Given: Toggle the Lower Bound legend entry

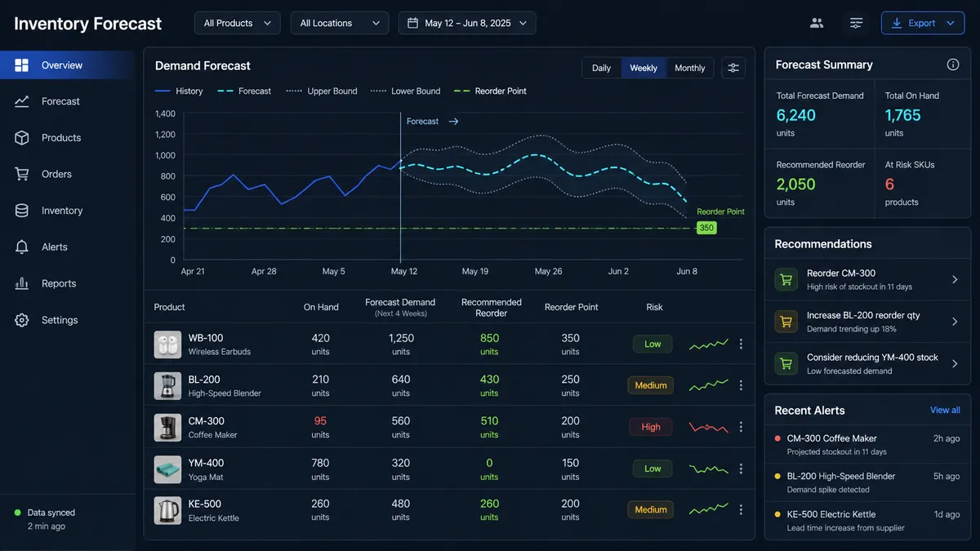Looking at the screenshot, I should pos(405,91).
